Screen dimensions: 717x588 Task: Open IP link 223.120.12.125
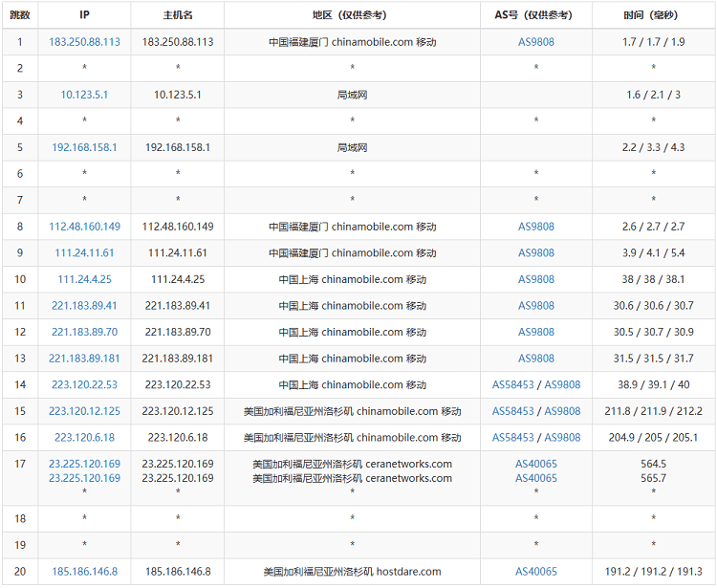(84, 411)
